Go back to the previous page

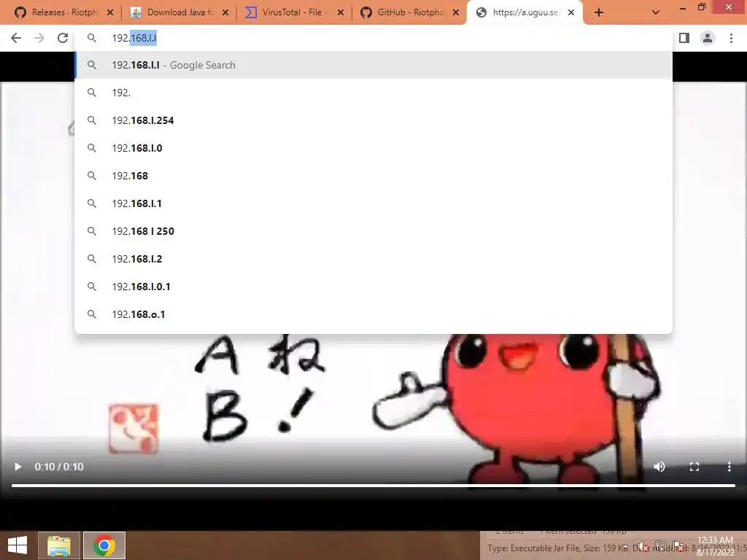[16, 38]
